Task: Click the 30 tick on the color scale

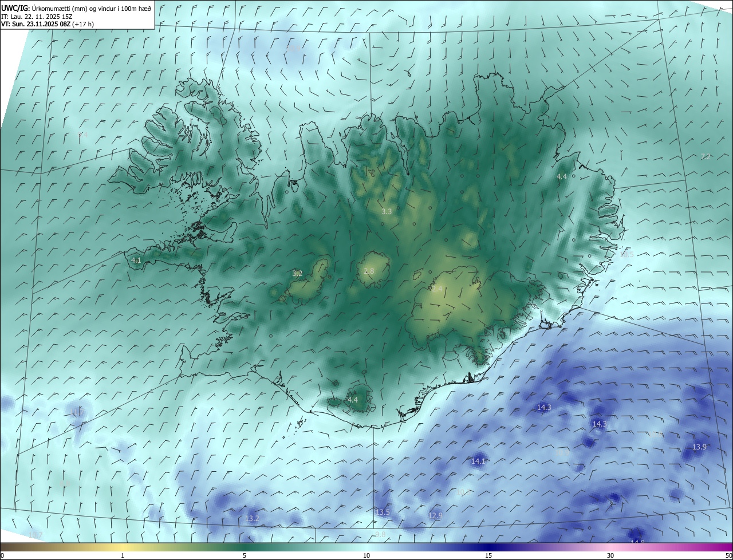Action: [x=610, y=555]
